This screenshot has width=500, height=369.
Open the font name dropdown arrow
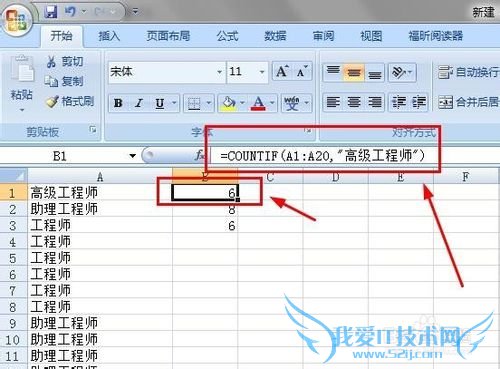pyautogui.click(x=219, y=72)
